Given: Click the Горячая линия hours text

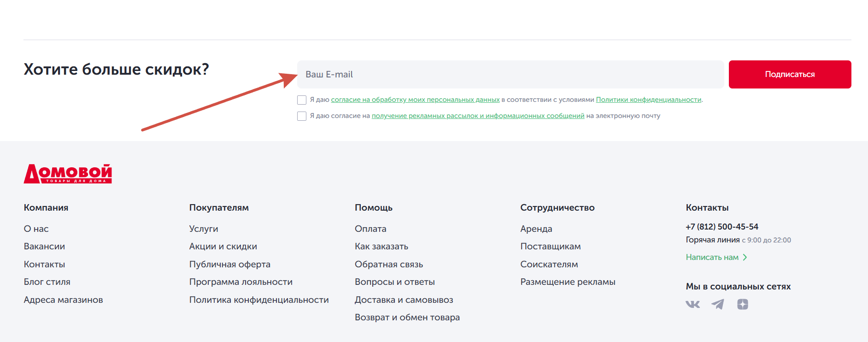Looking at the screenshot, I should click(739, 240).
